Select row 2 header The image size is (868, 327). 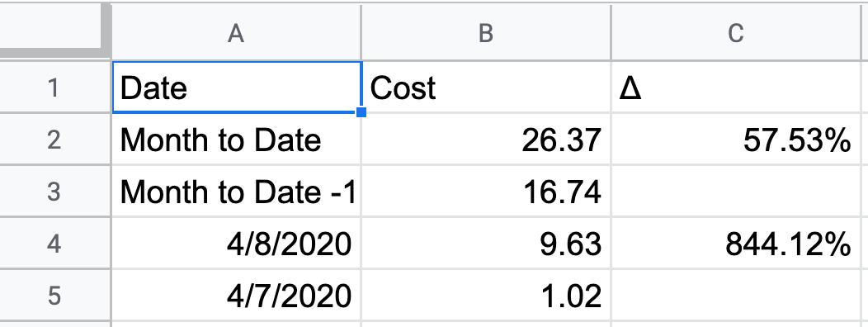54,140
